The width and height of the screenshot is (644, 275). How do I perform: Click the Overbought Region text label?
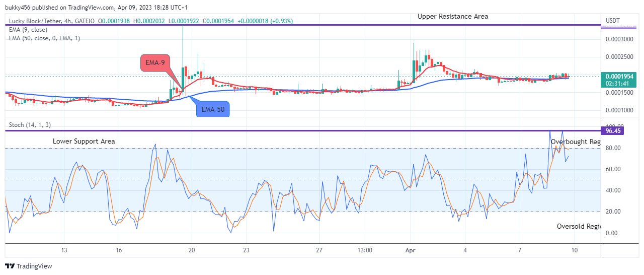[576, 142]
